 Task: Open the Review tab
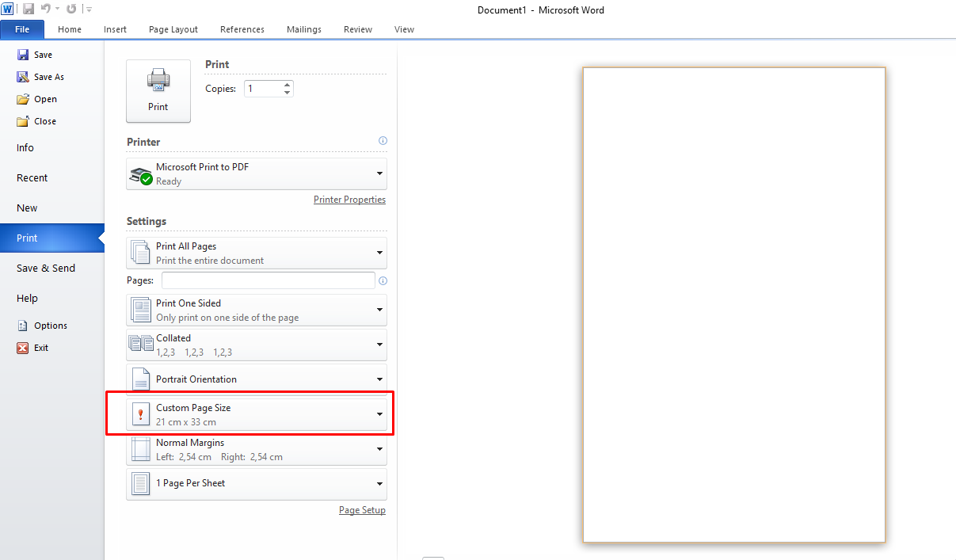[x=358, y=29]
